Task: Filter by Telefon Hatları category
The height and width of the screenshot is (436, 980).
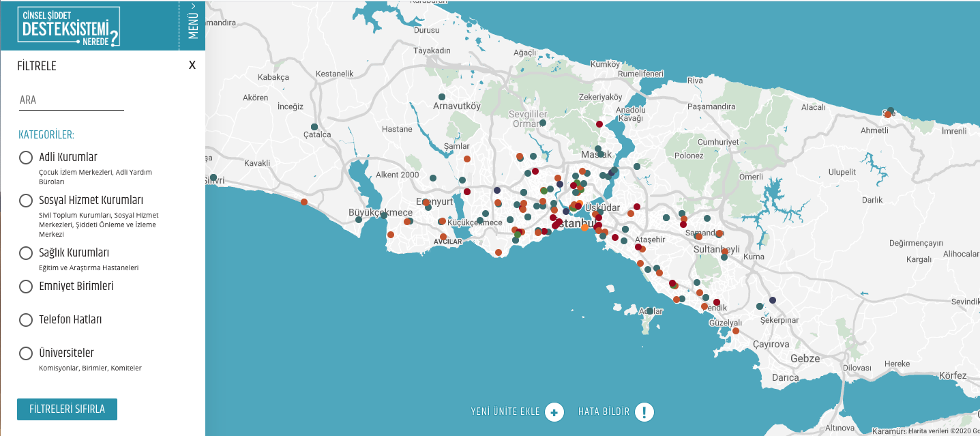Action: 26,320
